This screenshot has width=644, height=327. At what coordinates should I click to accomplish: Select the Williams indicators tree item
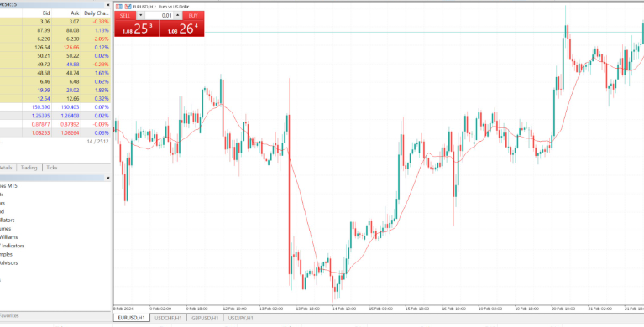click(8, 237)
